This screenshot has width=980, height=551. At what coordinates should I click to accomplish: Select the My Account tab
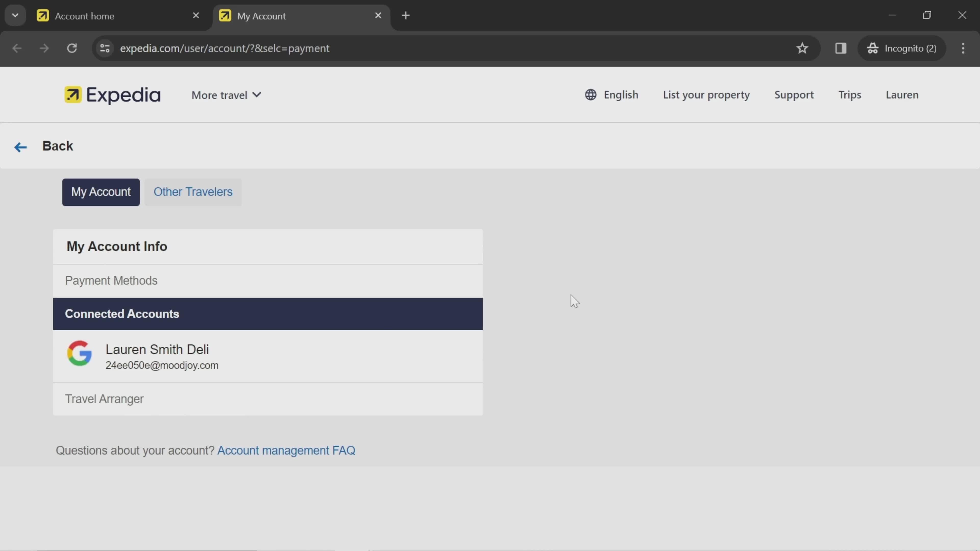[101, 192]
